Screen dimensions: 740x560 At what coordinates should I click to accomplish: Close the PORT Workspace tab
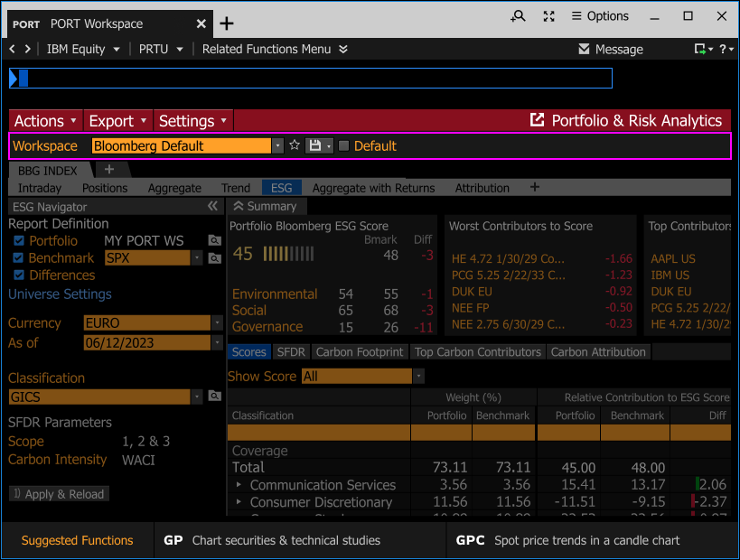[x=201, y=23]
